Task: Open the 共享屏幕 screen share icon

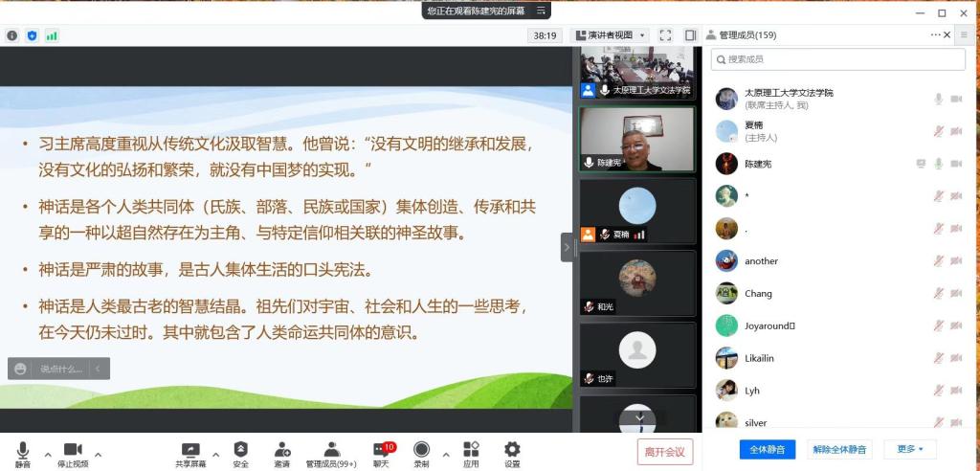Action: click(190, 453)
